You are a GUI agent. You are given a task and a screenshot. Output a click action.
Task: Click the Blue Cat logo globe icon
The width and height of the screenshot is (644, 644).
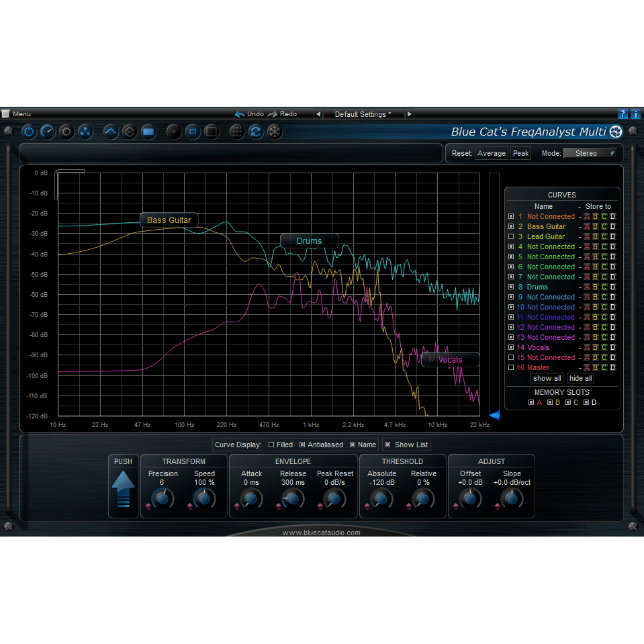616,132
